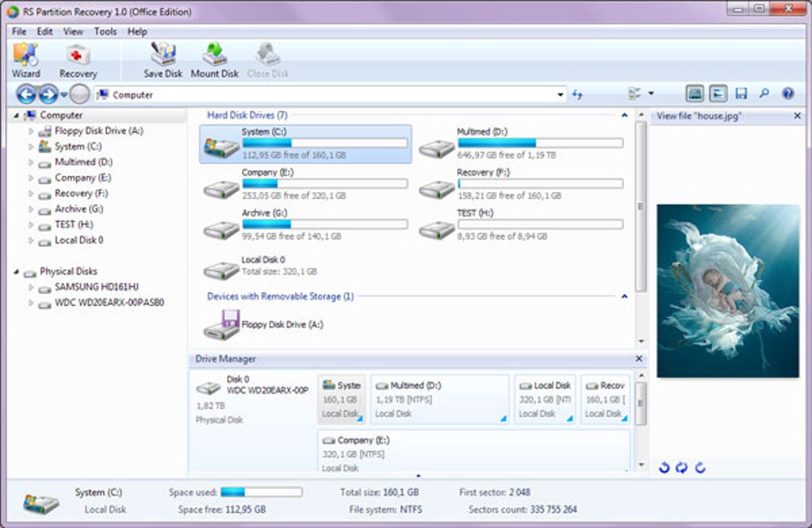Expand Floppy Disk Drive (A:) tree node
This screenshot has width=812, height=528.
tap(30, 131)
